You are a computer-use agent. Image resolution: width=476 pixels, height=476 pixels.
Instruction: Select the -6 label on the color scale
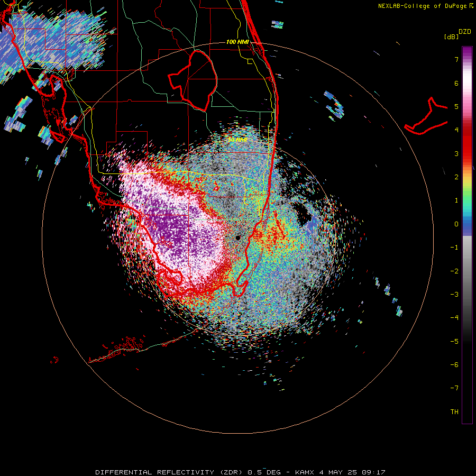pyautogui.click(x=454, y=365)
